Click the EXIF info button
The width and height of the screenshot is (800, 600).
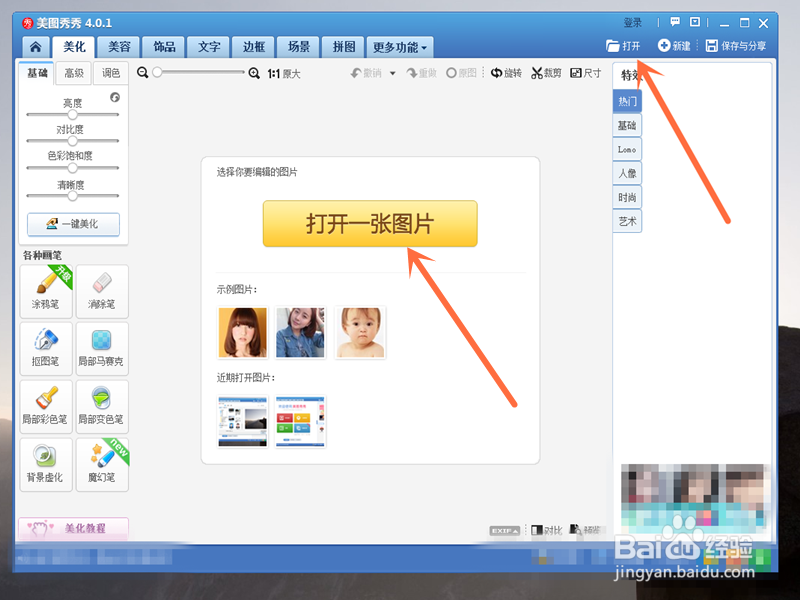coord(505,531)
